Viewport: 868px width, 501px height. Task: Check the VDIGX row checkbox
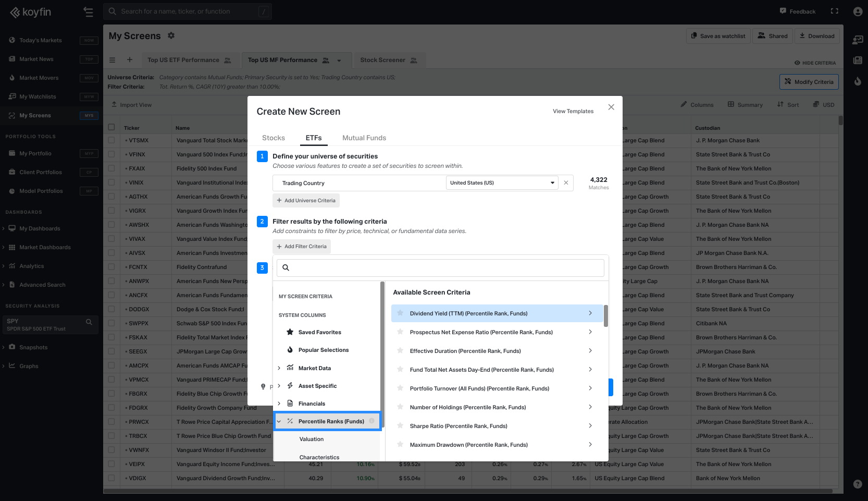point(111,478)
